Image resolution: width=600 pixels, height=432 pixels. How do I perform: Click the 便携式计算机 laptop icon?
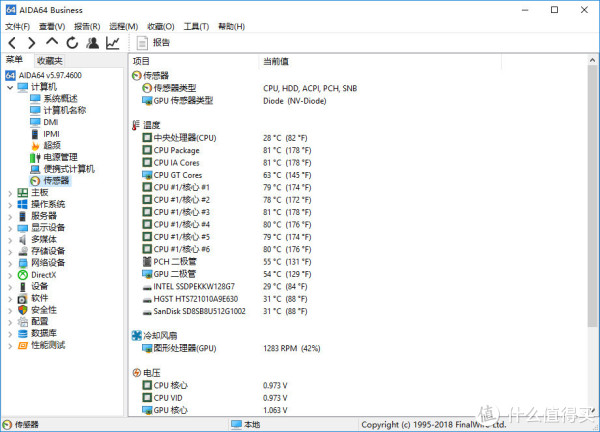pos(35,169)
